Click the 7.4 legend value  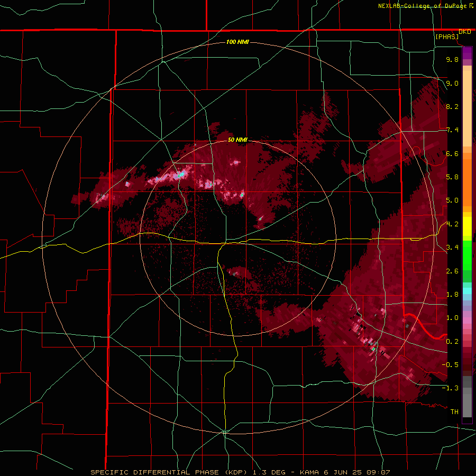tap(452, 130)
